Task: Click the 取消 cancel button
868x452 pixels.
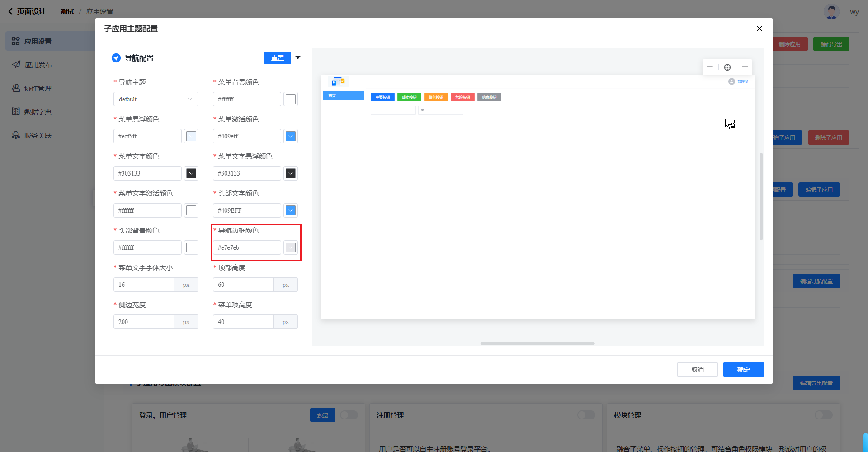Action: [x=697, y=370]
